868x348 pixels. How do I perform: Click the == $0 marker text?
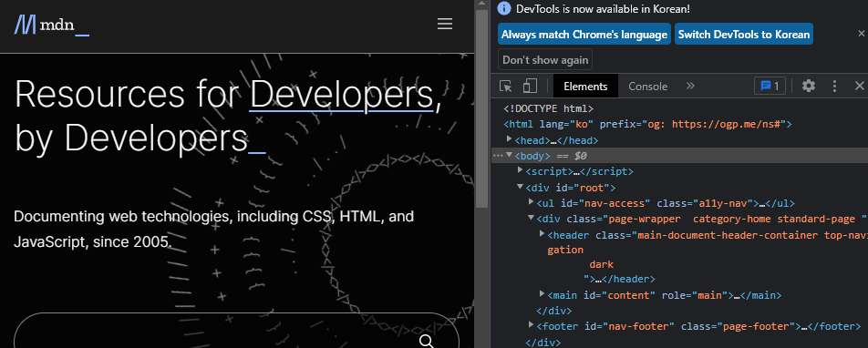(571, 156)
